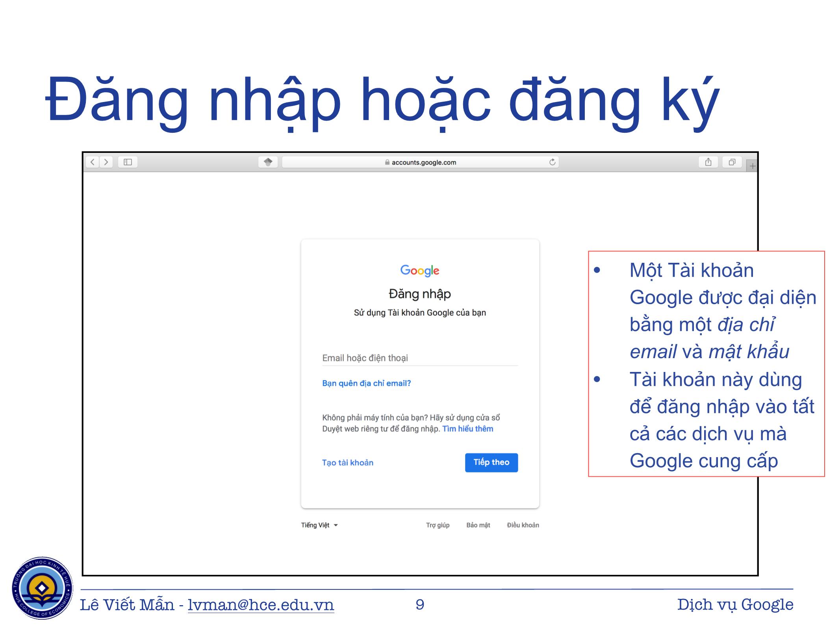This screenshot has height=630, width=840.
Task: Click the Safari back arrow button
Action: pos(92,162)
